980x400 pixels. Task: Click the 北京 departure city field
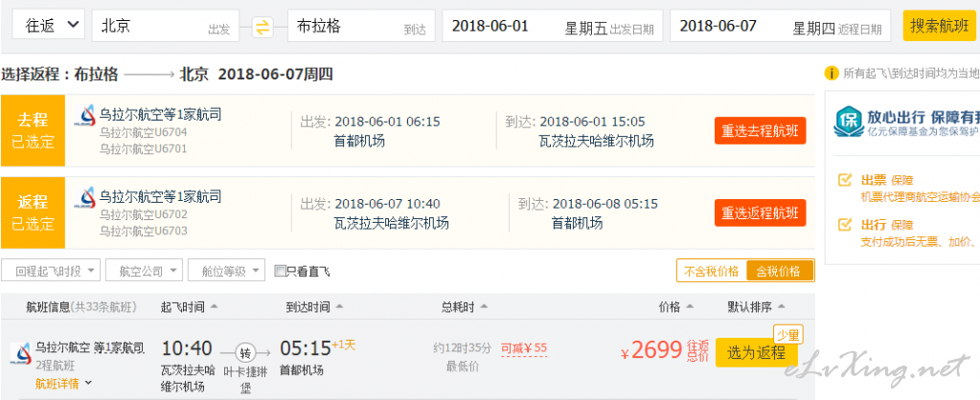click(165, 26)
